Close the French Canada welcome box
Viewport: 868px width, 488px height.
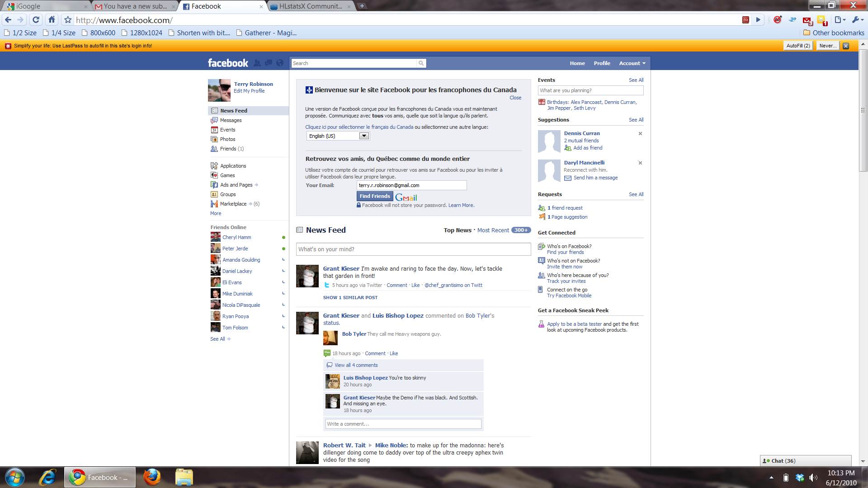515,98
